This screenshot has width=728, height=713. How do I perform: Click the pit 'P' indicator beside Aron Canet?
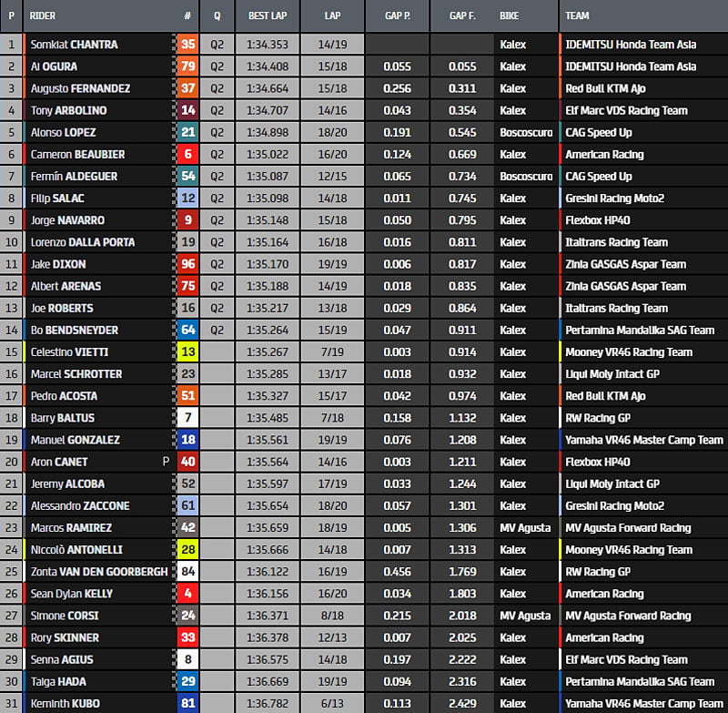(166, 462)
